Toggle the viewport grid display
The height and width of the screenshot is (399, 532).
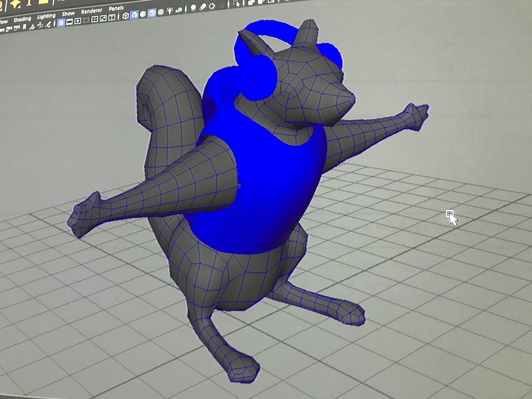pyautogui.click(x=61, y=23)
